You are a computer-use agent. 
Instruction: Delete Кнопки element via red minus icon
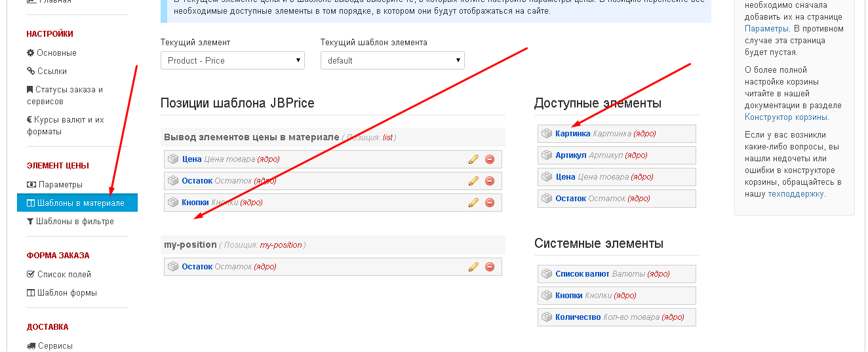point(489,203)
